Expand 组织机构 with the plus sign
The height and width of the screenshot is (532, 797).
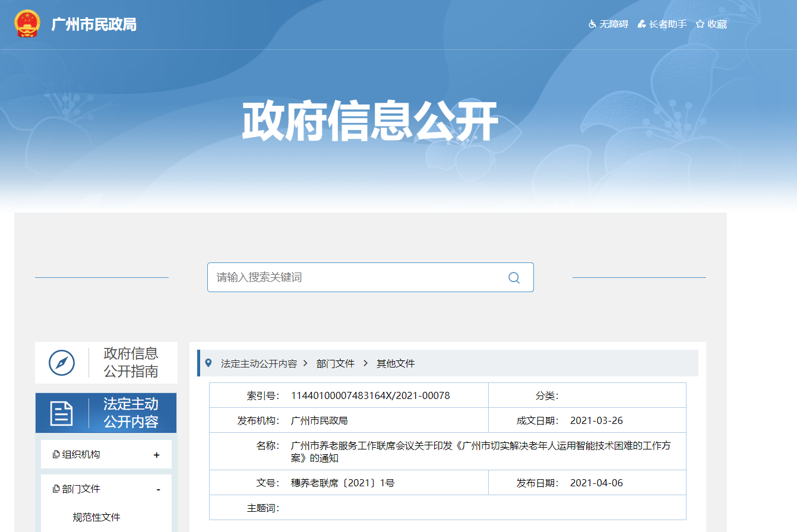click(157, 455)
